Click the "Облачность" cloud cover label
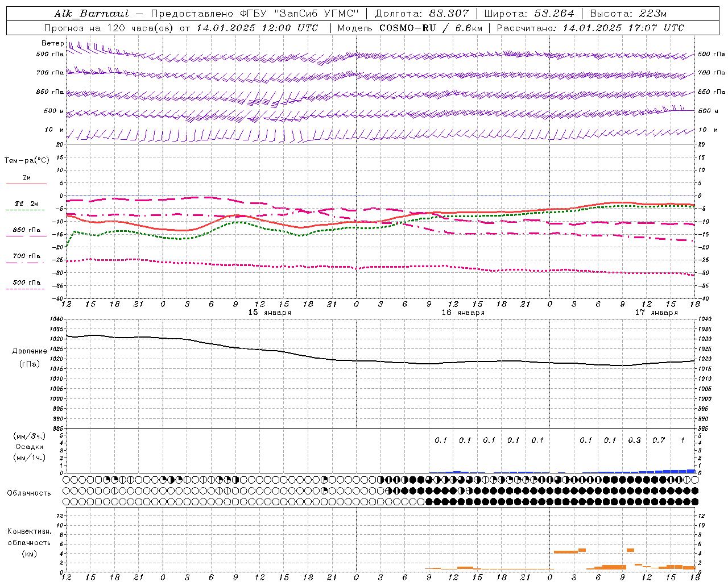 pos(29,493)
